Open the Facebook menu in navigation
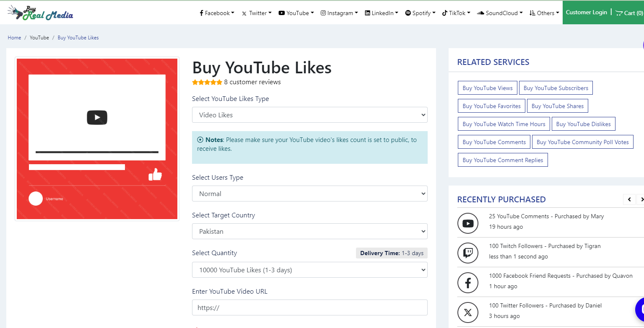The image size is (644, 328). 217,13
